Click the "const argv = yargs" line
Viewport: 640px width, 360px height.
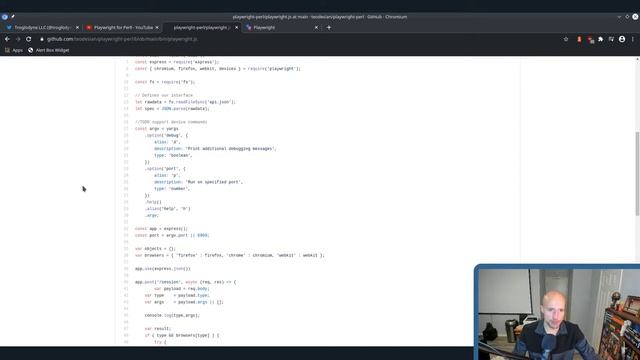(x=156, y=129)
